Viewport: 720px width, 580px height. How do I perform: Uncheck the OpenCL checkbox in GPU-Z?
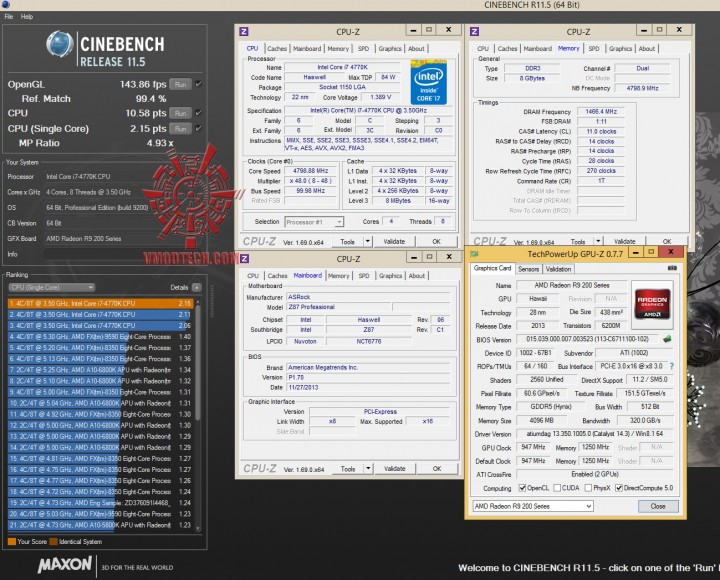click(x=523, y=488)
